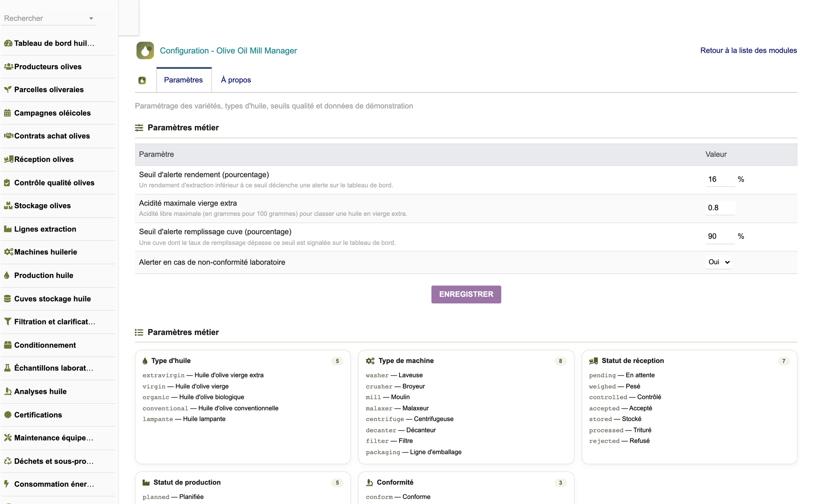The image size is (815, 504).
Task: Open the non-conformité laboratoire Oui dropdown
Action: point(718,262)
